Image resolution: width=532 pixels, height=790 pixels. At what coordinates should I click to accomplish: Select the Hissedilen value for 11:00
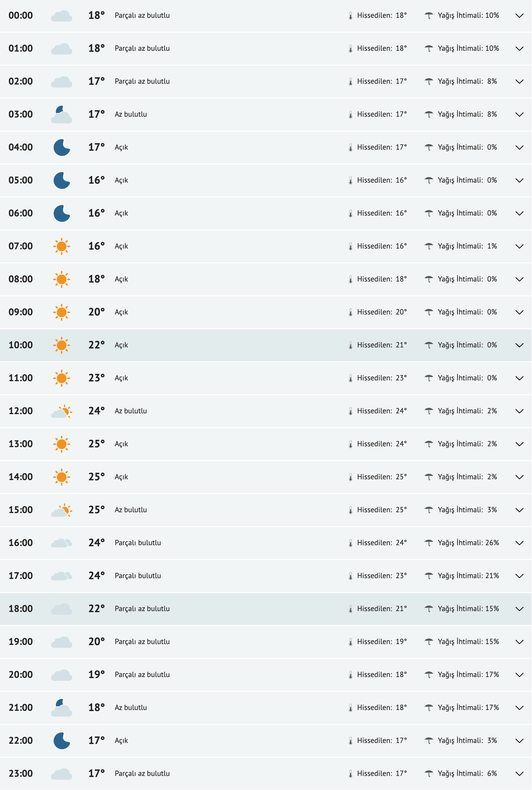382,378
